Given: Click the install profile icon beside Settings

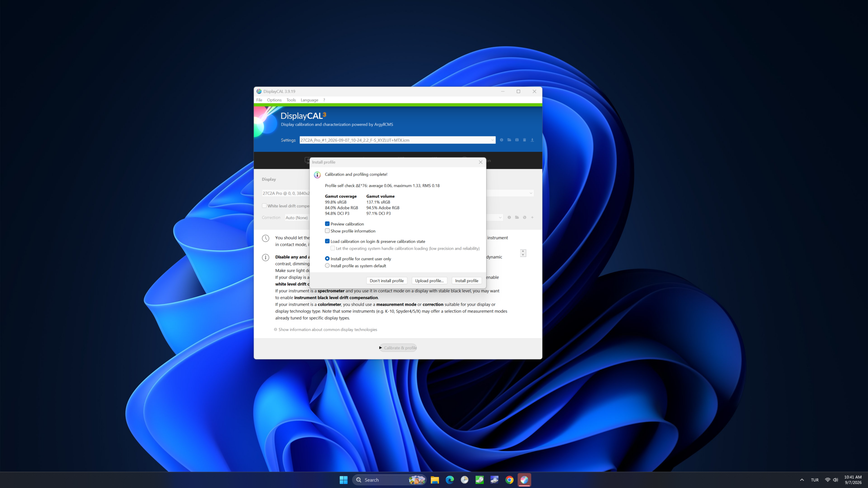Looking at the screenshot, I should click(x=517, y=140).
